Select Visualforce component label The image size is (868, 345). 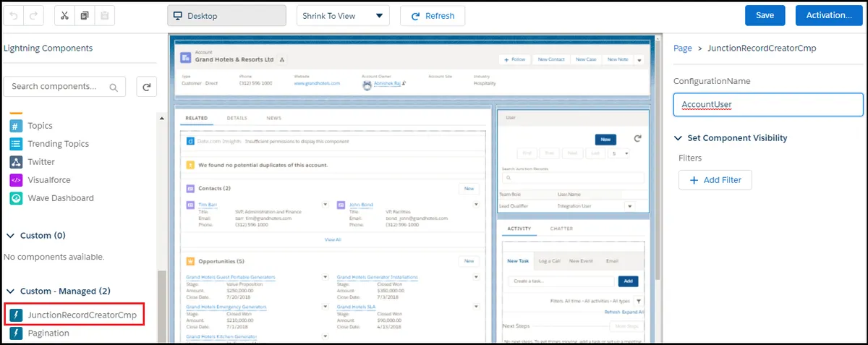coord(49,180)
